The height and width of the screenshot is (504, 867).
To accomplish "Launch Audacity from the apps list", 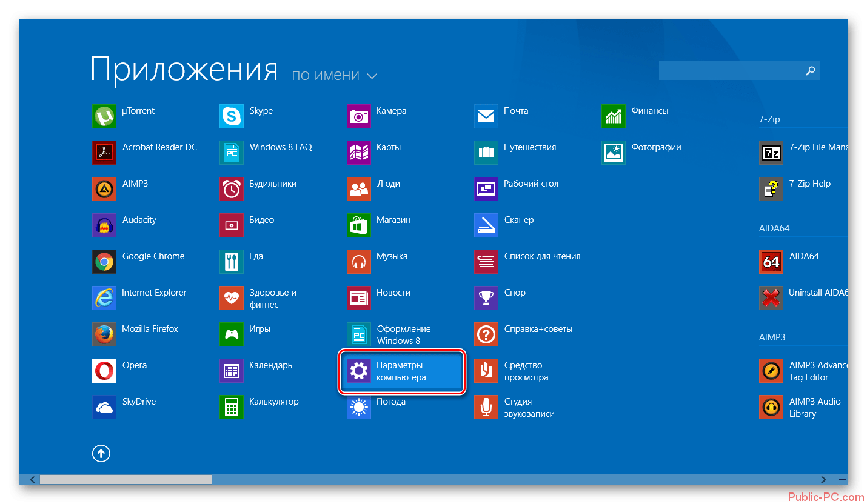I will coord(104,225).
